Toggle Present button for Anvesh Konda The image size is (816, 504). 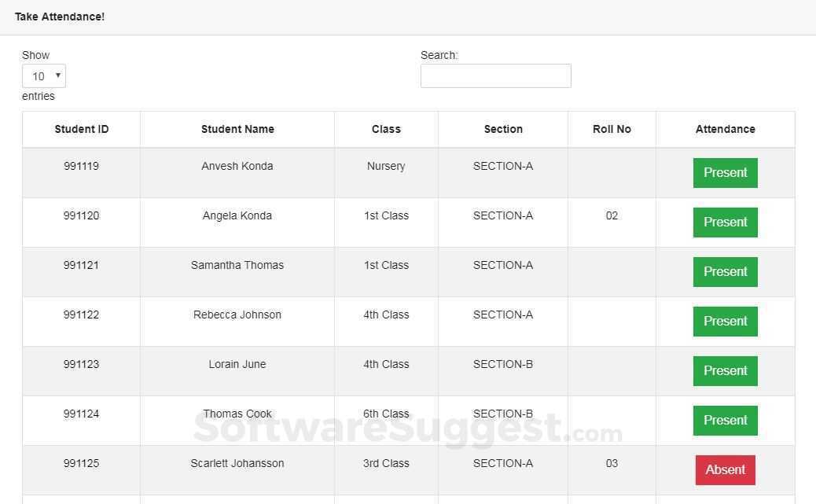pos(725,173)
